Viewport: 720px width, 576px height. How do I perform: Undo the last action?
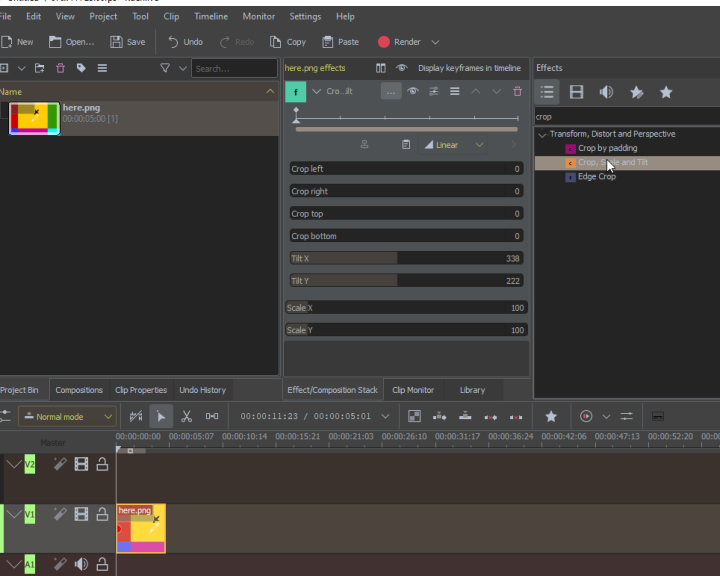click(186, 42)
